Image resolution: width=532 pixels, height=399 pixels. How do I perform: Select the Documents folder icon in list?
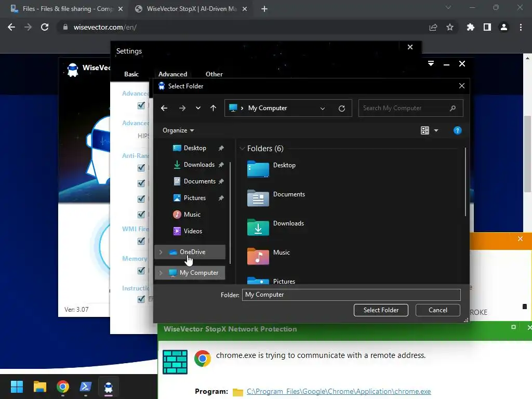point(258,198)
